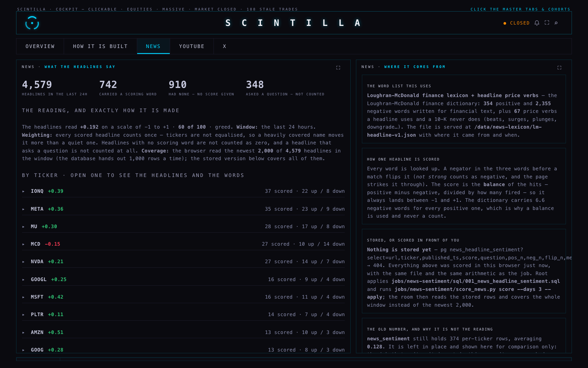Click 'By ticker · open one' section heading
This screenshot has width=588, height=368.
point(133,175)
